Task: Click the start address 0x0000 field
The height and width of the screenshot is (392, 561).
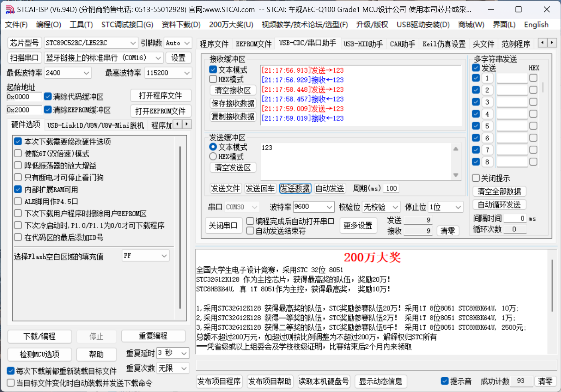Action: tap(24, 97)
